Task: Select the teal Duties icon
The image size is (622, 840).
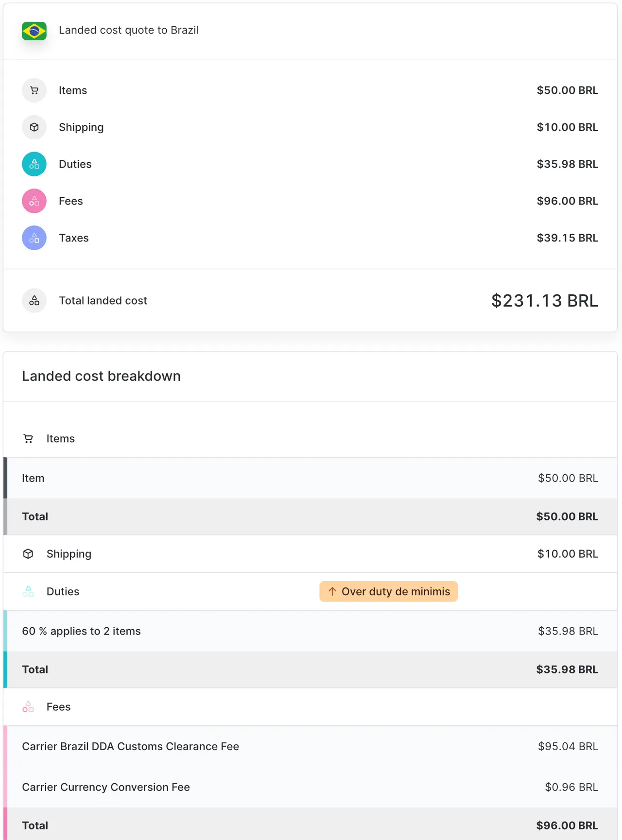Action: [34, 164]
